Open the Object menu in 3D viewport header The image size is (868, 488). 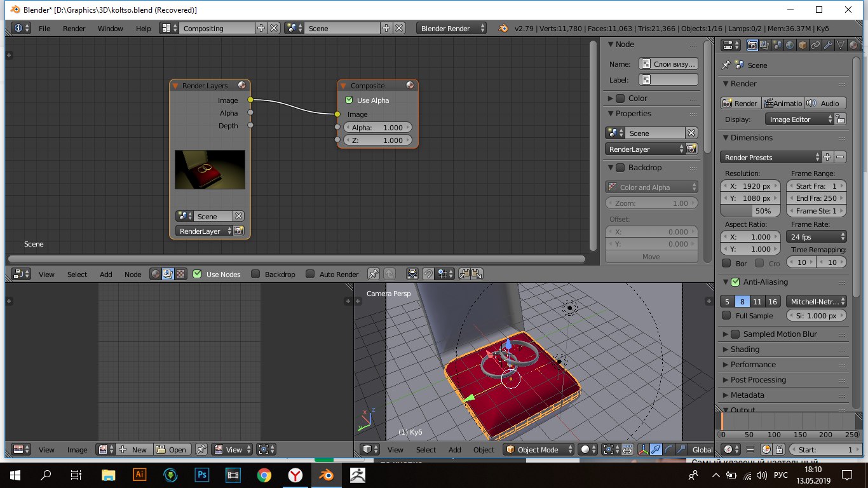tap(484, 450)
